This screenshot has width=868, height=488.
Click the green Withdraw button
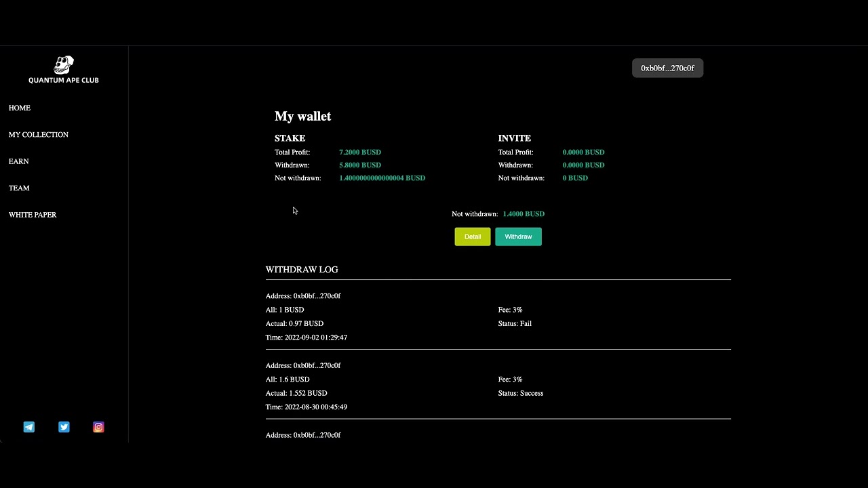[x=518, y=237]
